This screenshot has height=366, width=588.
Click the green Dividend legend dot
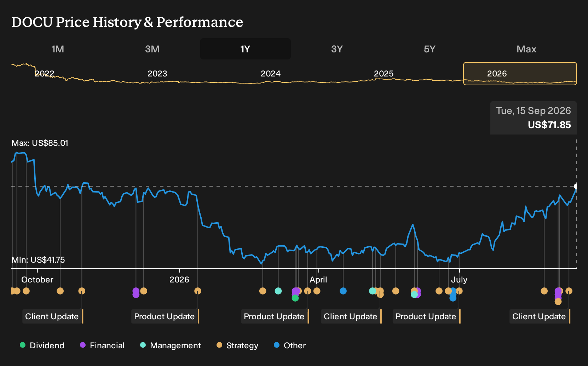coord(23,345)
